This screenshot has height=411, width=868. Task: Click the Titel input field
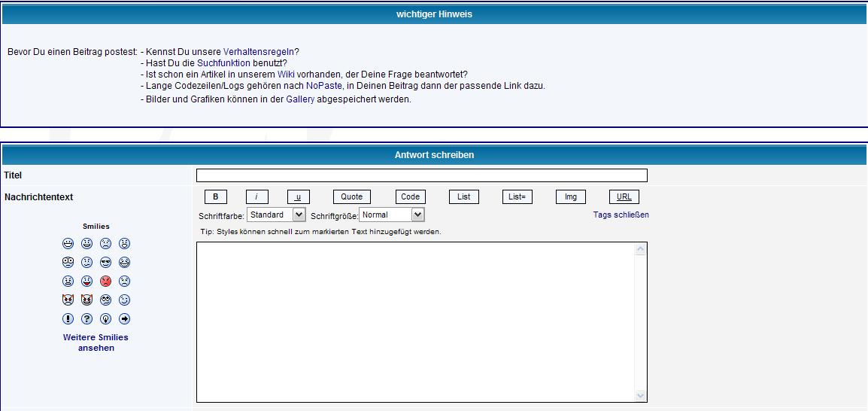click(422, 175)
